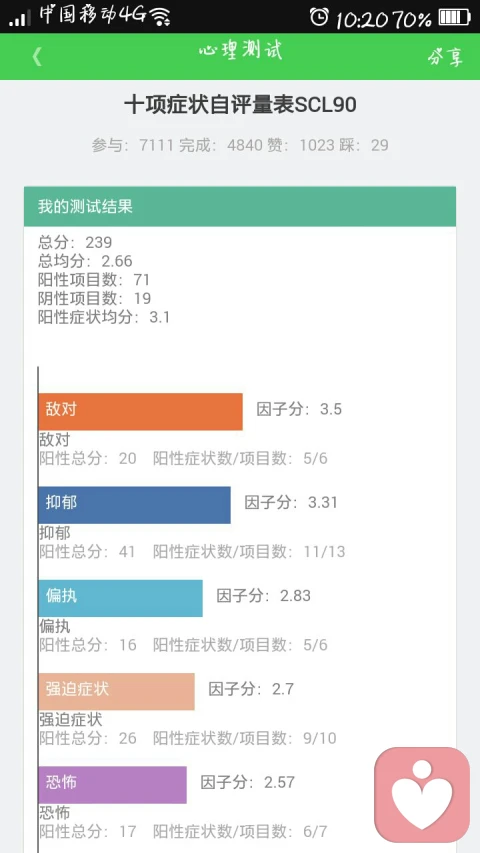Tap the pink heart floating icon
Image resolution: width=480 pixels, height=853 pixels.
pos(422,794)
